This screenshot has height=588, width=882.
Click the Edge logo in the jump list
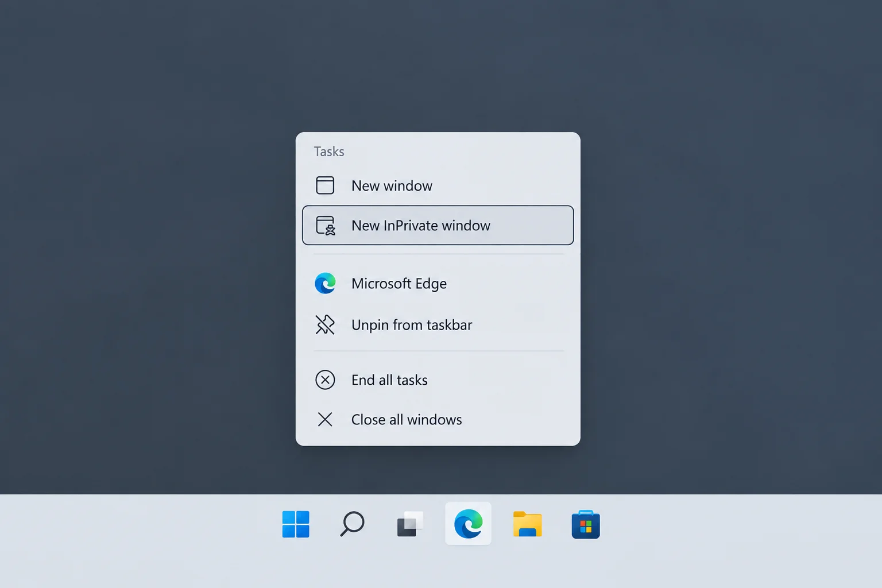[325, 283]
